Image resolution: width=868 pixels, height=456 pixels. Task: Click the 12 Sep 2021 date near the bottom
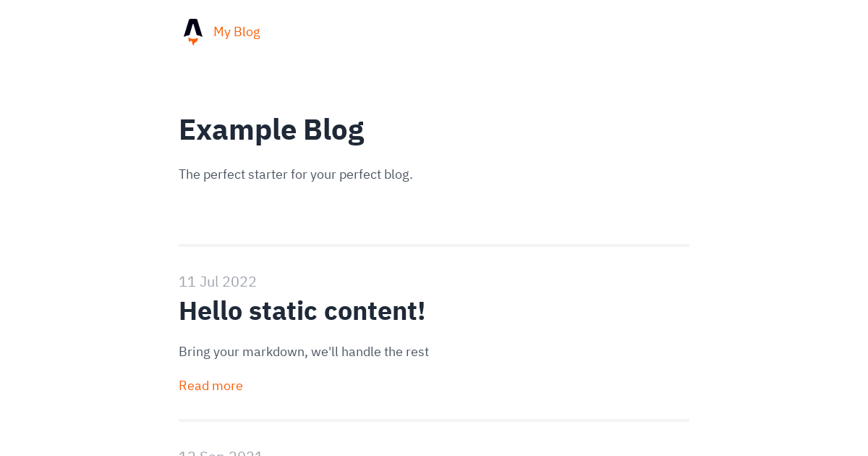pos(220,453)
